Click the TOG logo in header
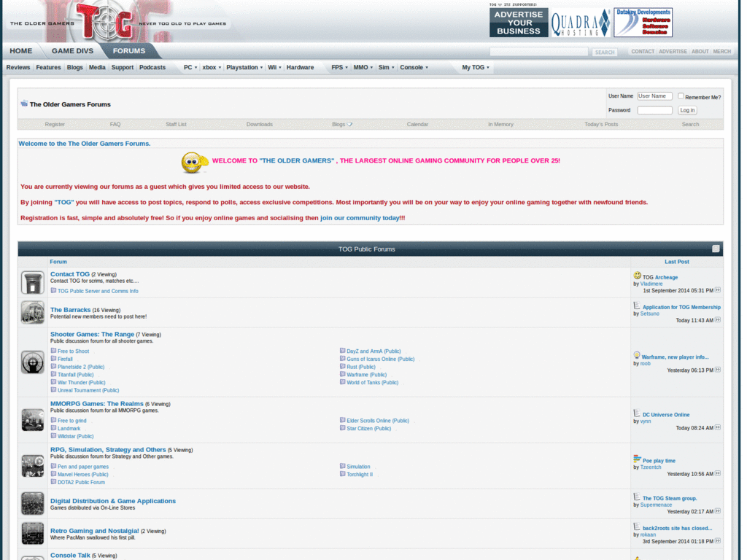The image size is (747, 560). 106,21
